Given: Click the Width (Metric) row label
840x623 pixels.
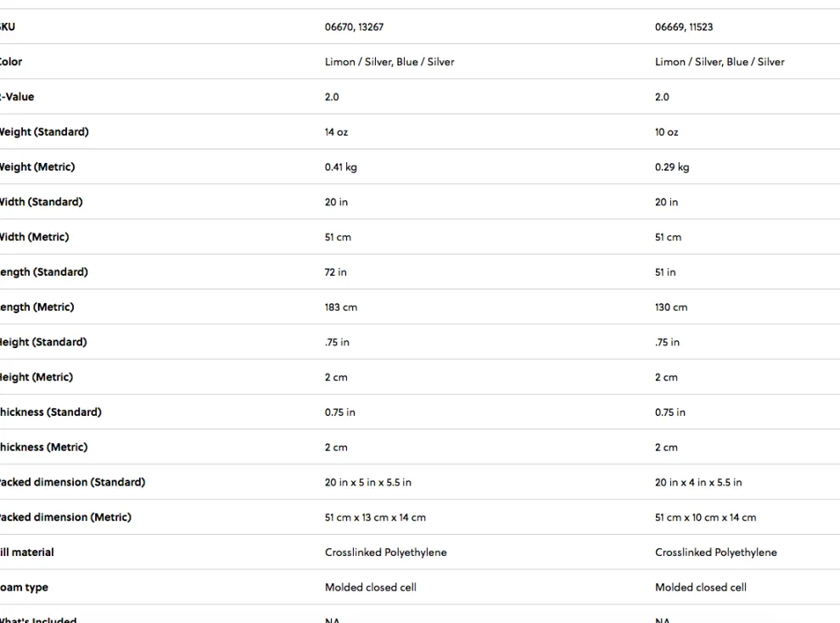Looking at the screenshot, I should click(34, 237).
